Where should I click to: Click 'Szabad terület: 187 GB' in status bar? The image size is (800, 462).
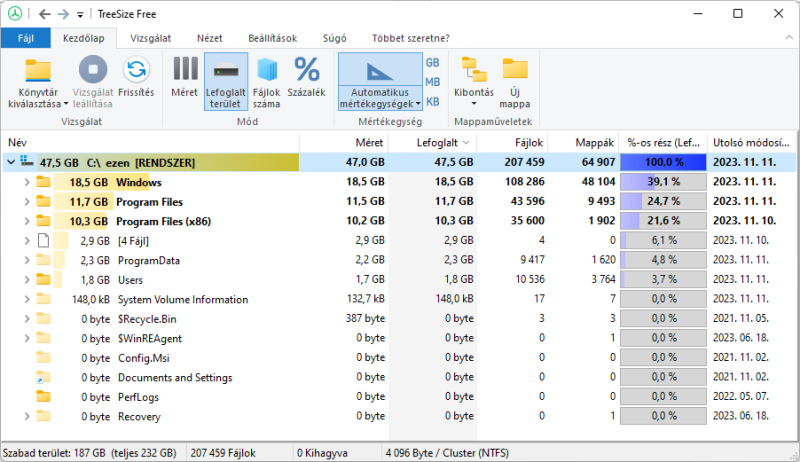coord(54,453)
